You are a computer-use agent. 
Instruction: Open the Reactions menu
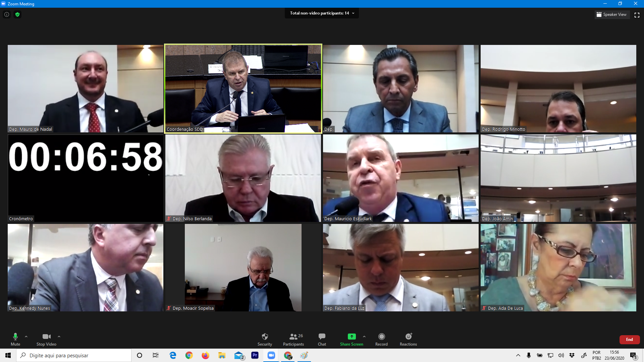click(x=408, y=339)
